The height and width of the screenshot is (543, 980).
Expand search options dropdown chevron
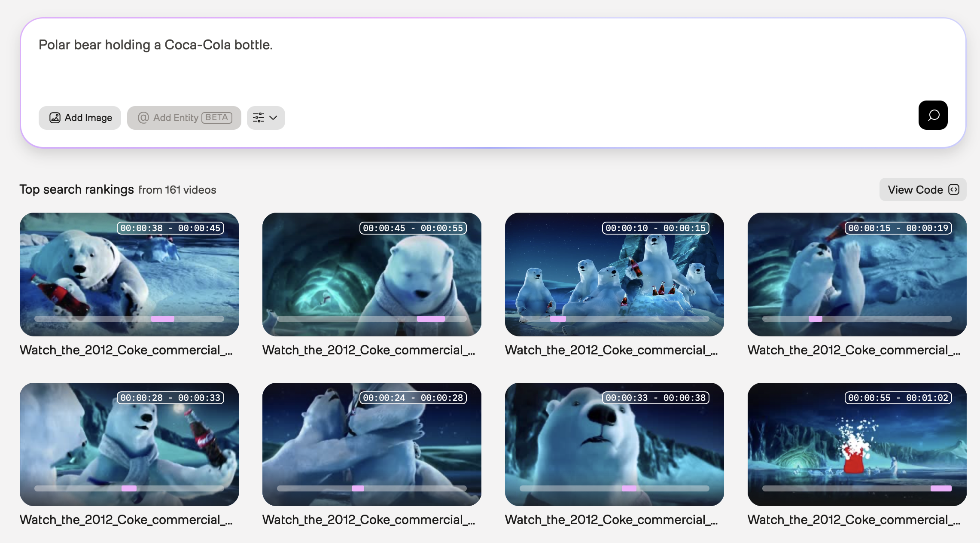point(273,118)
